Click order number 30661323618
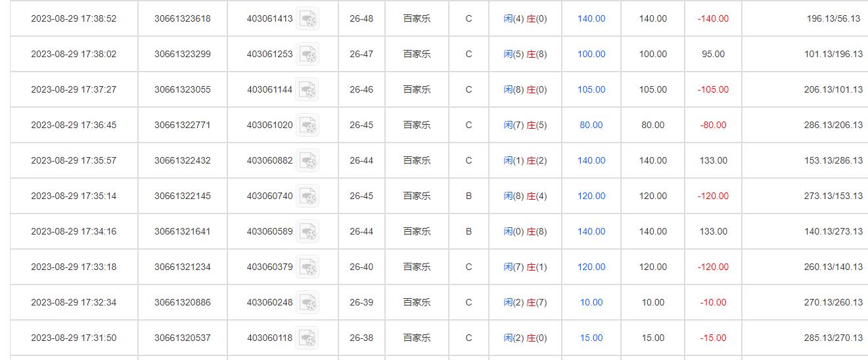The width and height of the screenshot is (868, 360). click(x=183, y=19)
